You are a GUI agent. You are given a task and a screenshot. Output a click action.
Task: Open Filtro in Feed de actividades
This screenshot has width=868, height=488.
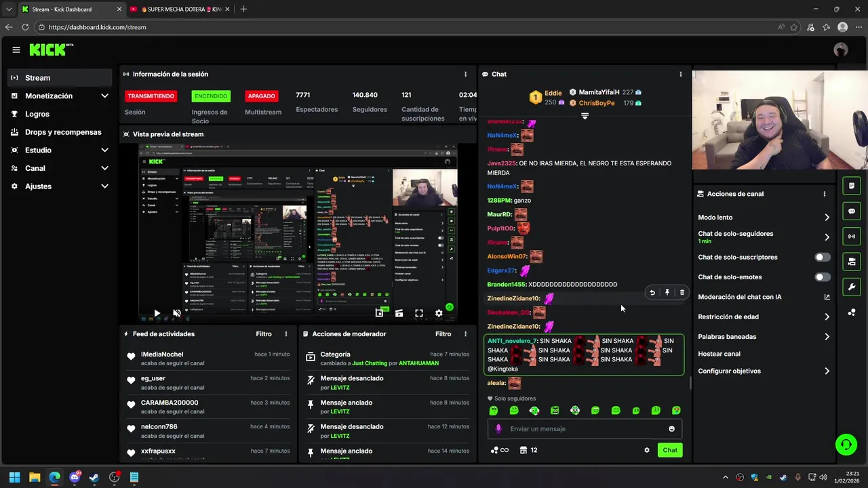pyautogui.click(x=264, y=333)
